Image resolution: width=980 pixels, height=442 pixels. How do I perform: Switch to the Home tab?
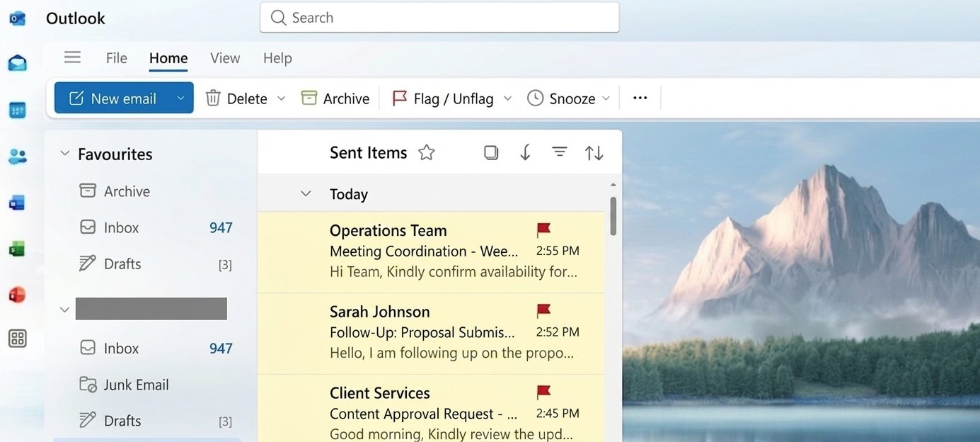click(168, 58)
